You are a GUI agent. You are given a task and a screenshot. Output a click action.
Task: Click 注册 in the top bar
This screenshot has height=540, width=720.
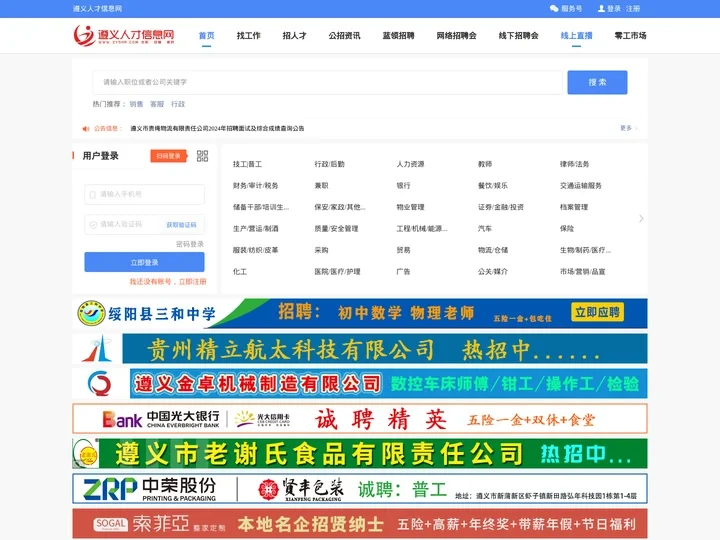pos(633,8)
